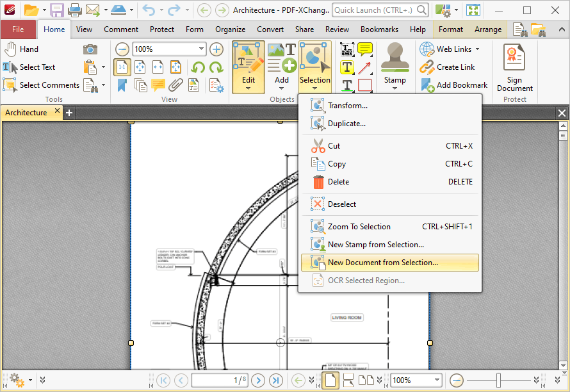The image size is (570, 392).
Task: Rotate view clockwise
Action: [x=216, y=67]
